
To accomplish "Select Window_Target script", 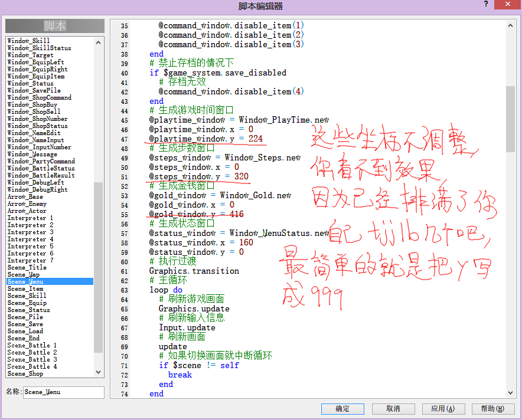I will (30, 55).
